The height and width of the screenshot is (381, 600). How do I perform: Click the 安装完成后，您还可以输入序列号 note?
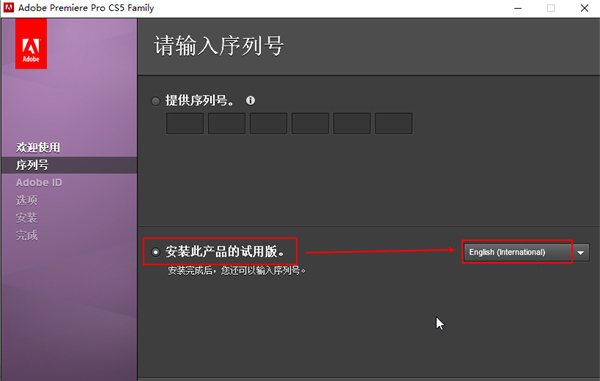pyautogui.click(x=236, y=270)
